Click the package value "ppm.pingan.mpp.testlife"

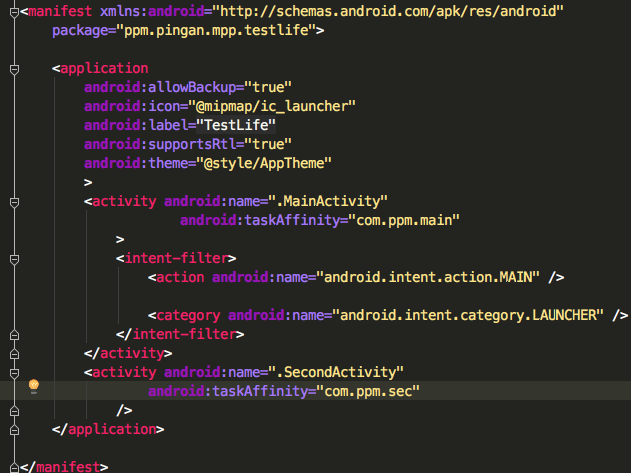216,31
